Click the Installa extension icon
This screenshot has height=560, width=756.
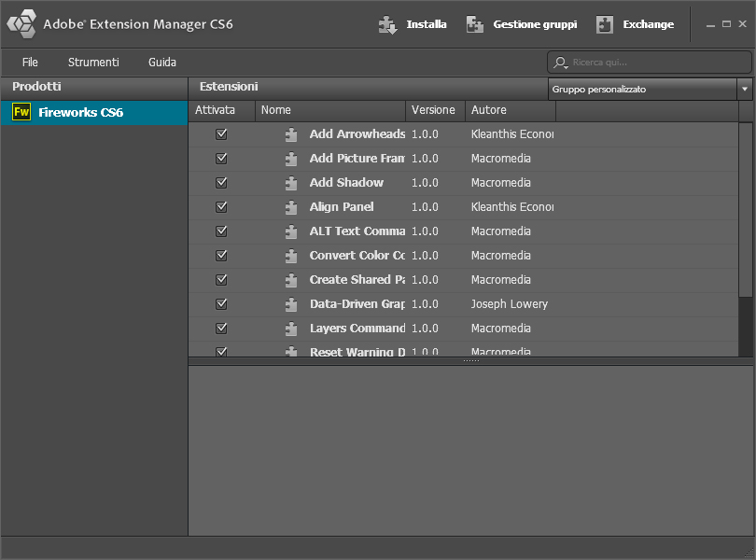point(388,24)
